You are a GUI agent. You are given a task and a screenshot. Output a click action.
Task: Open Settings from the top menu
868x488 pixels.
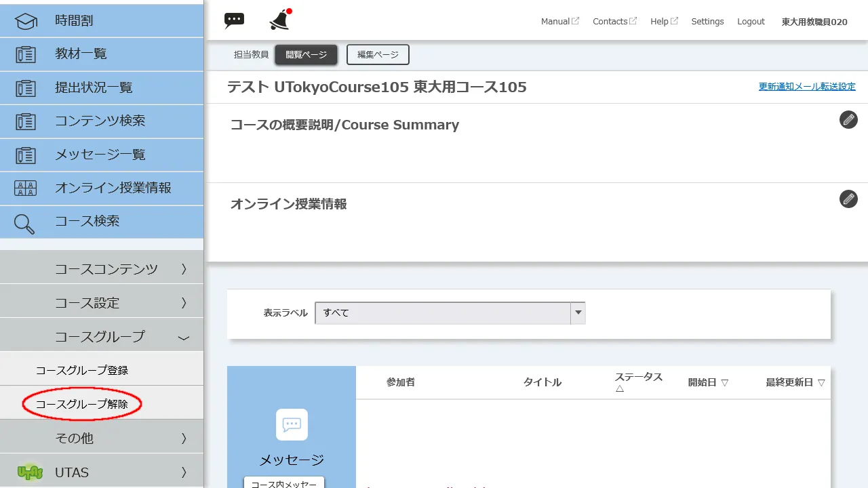(x=707, y=21)
